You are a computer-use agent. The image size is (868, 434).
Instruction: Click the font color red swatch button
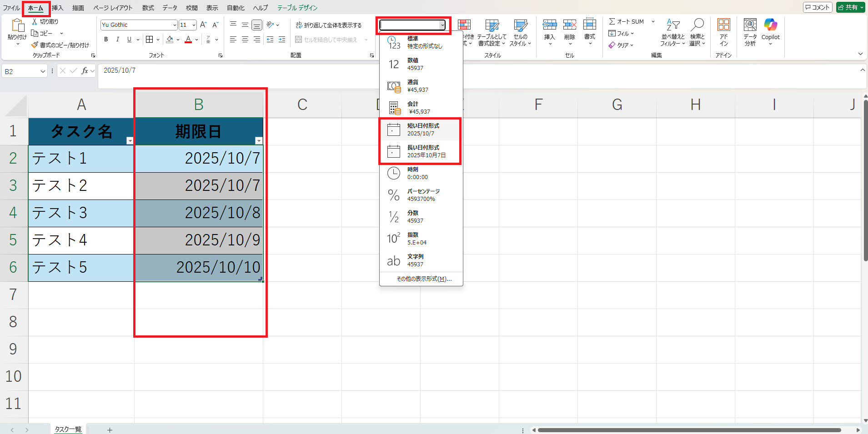188,40
